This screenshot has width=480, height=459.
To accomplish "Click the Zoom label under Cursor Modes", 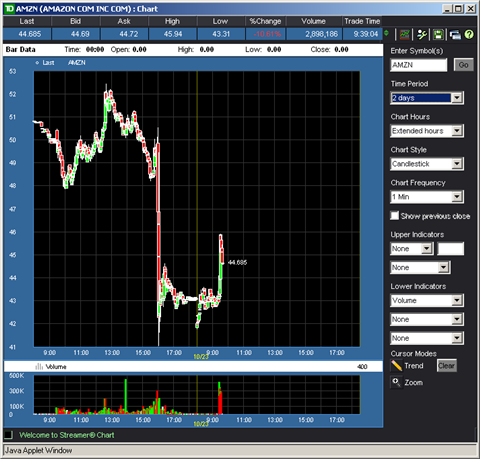I will pos(414,382).
